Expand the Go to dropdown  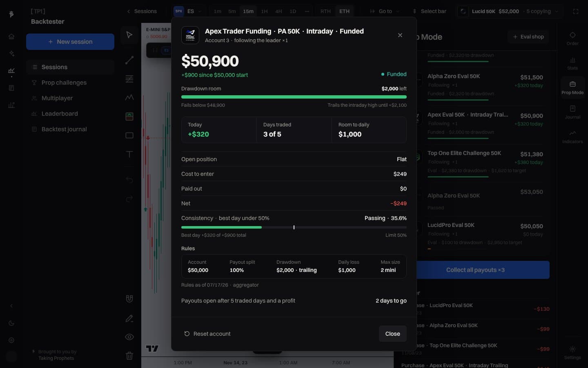tap(385, 11)
